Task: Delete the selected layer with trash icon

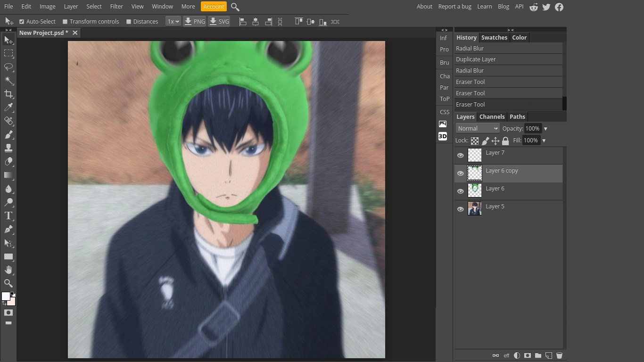Action: (x=560, y=355)
